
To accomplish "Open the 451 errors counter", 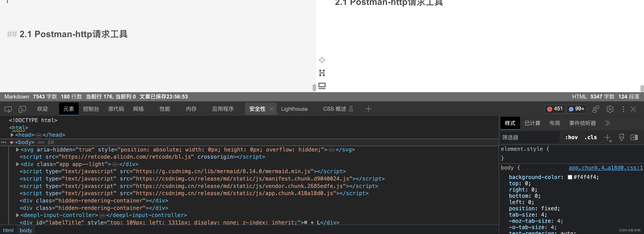I will point(555,109).
